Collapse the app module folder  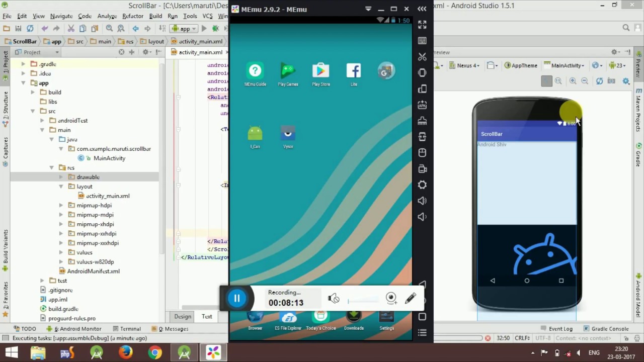[23, 83]
